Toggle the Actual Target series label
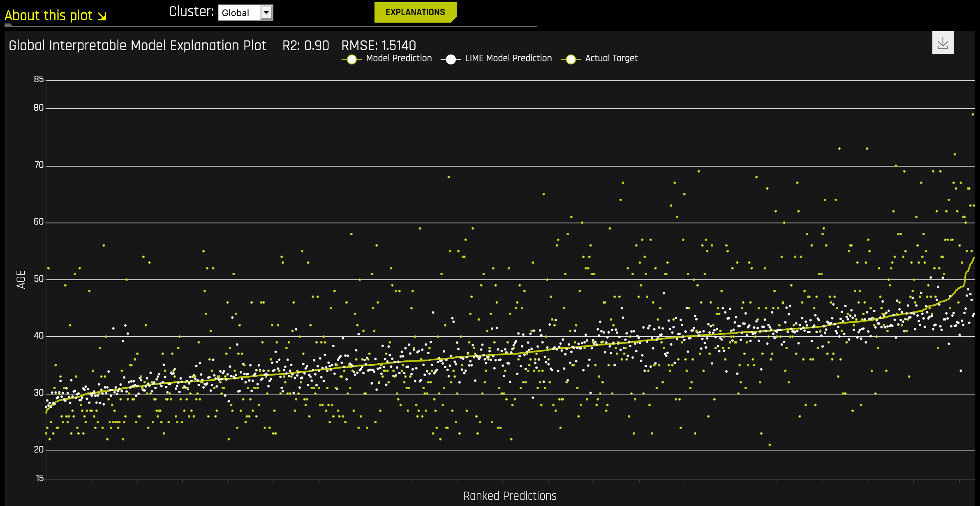The image size is (980, 506). pos(611,58)
